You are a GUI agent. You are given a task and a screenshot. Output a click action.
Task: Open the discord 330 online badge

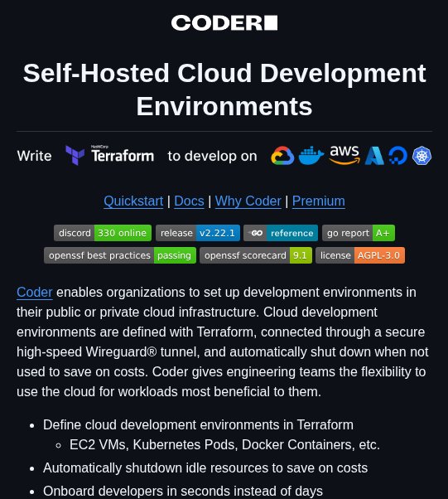[103, 233]
